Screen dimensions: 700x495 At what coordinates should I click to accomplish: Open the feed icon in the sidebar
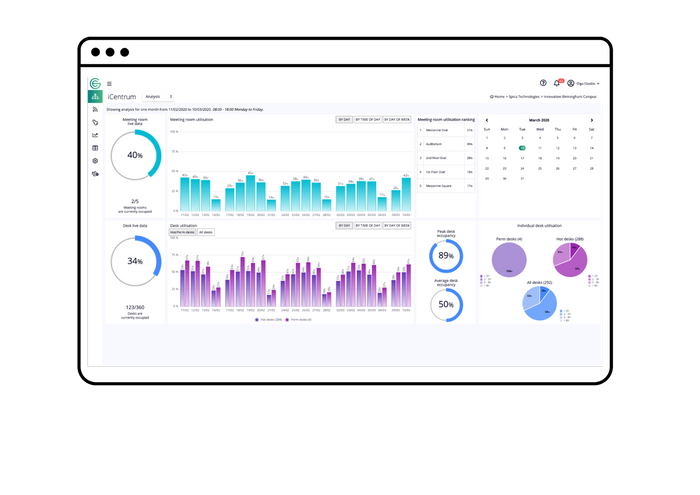pos(95,109)
